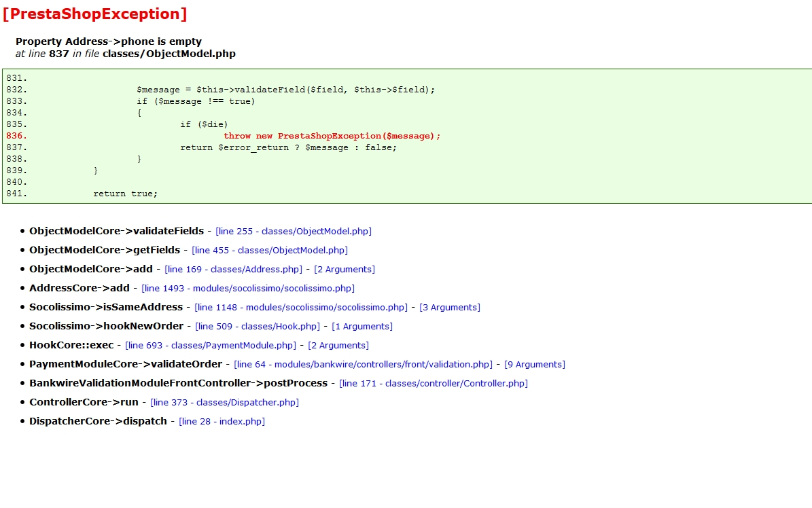The height and width of the screenshot is (508, 812).
Task: Open the [line 455 - classes/ObjectModel.php] link
Action: point(270,250)
